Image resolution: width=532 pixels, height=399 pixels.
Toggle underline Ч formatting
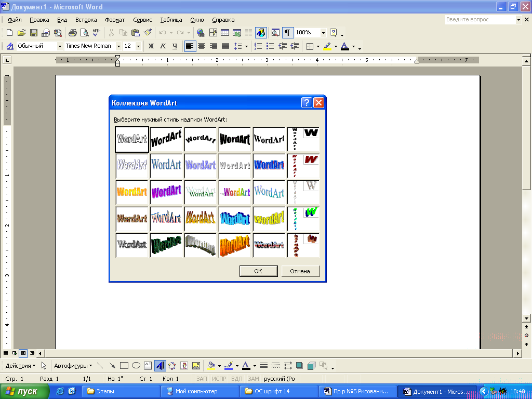point(175,46)
